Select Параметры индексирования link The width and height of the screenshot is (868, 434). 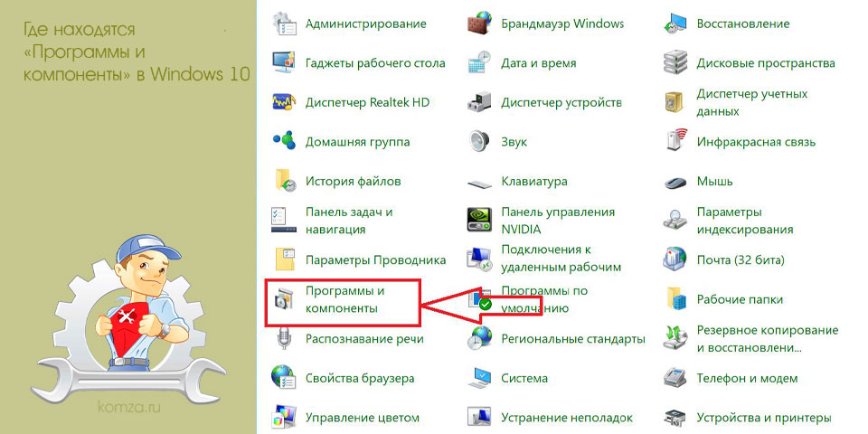745,221
